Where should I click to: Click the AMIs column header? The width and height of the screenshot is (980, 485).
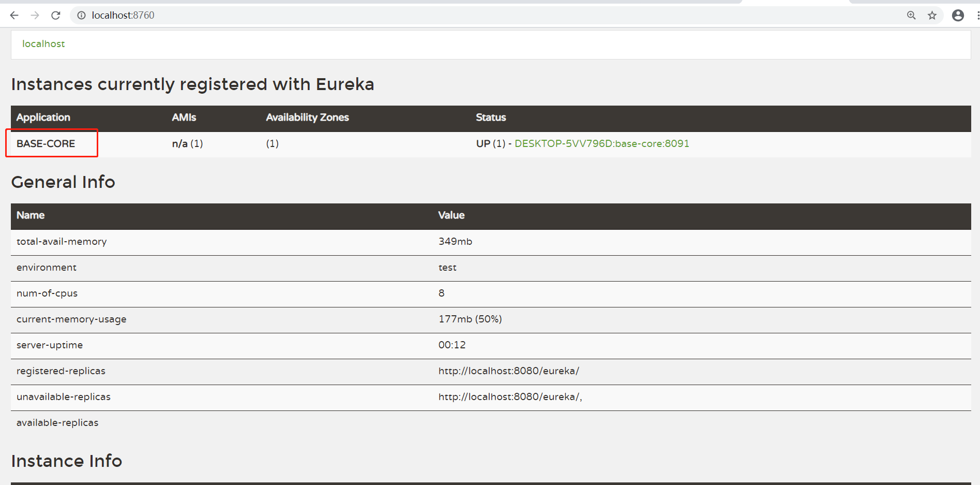(184, 117)
